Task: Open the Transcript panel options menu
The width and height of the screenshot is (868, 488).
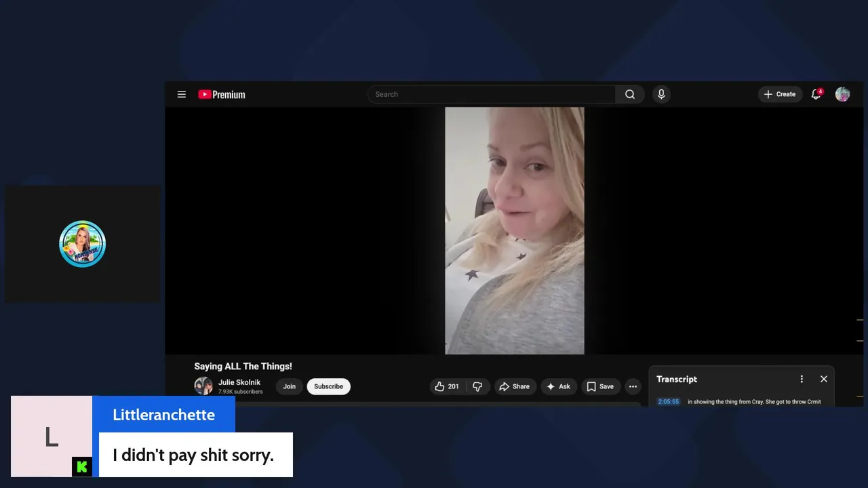Action: pos(802,379)
